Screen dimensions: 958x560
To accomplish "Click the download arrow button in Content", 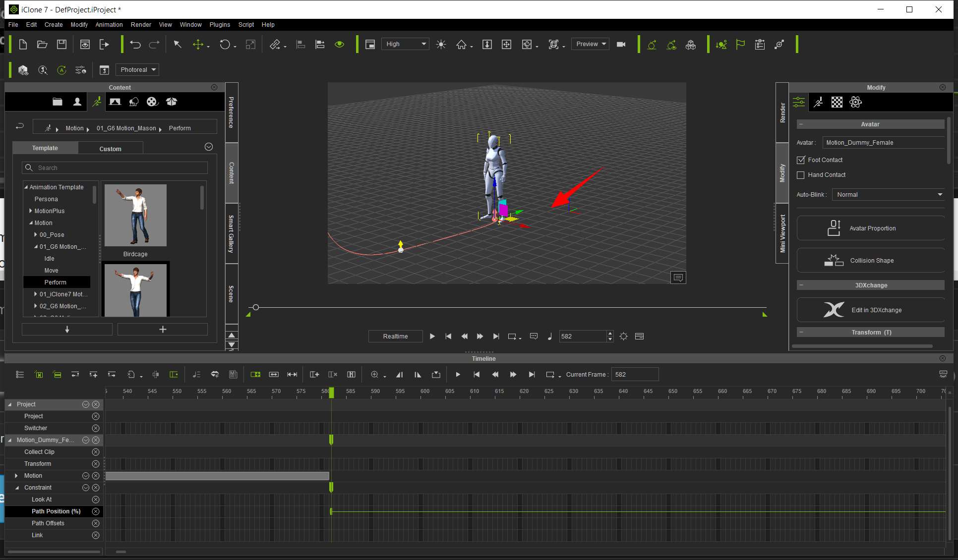I will (x=67, y=330).
